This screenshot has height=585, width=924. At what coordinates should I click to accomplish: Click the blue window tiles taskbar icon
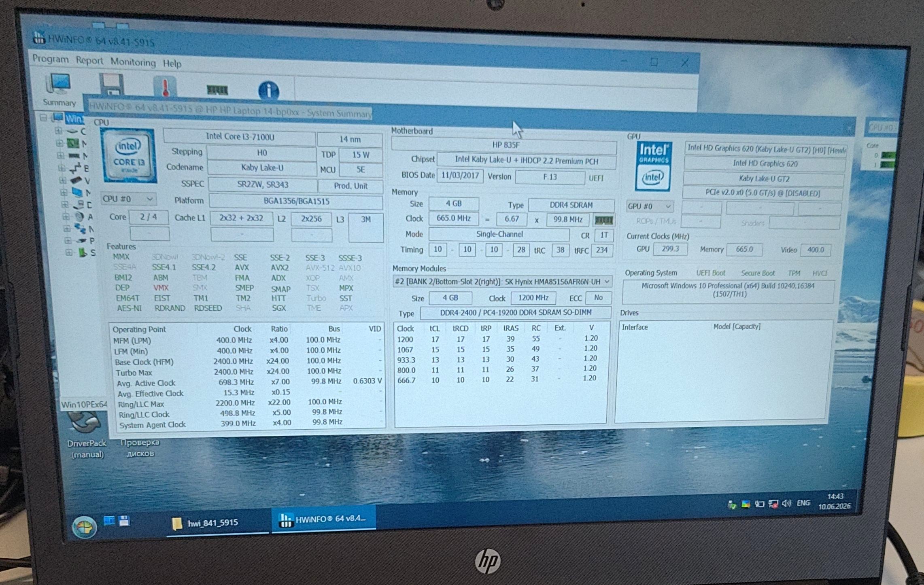click(109, 520)
